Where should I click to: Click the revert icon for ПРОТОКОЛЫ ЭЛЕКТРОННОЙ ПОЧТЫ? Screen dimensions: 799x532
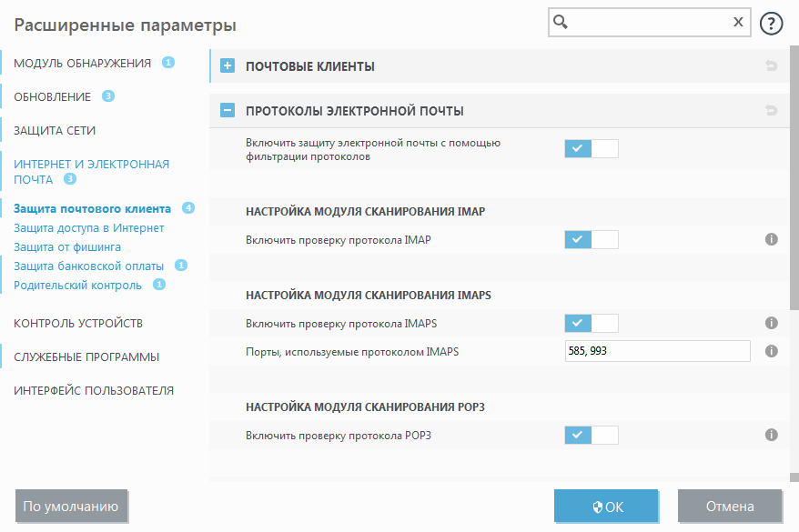(772, 108)
